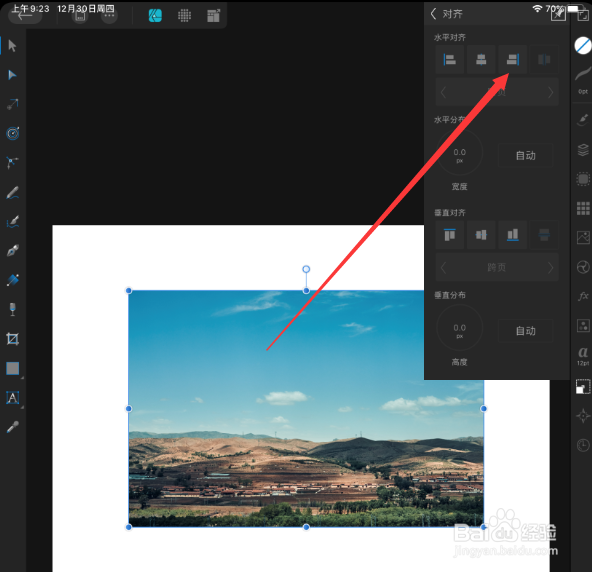Open the Navigator studio

(x=583, y=416)
